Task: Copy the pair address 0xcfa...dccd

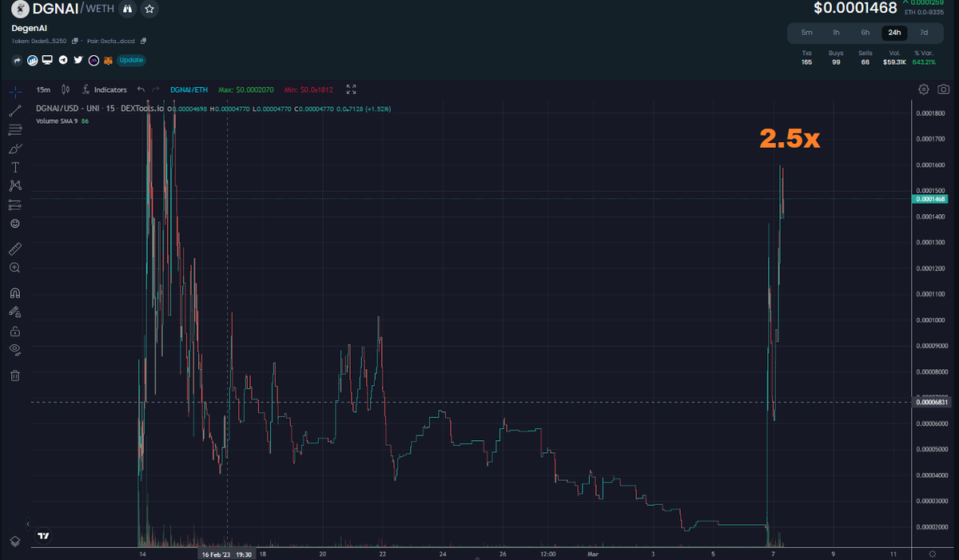Action: pos(143,41)
